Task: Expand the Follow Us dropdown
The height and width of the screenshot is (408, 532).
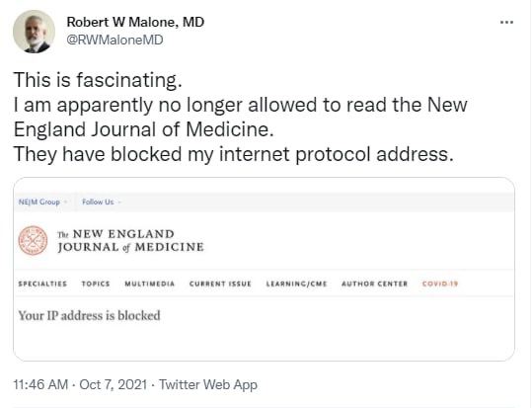Action: point(102,202)
